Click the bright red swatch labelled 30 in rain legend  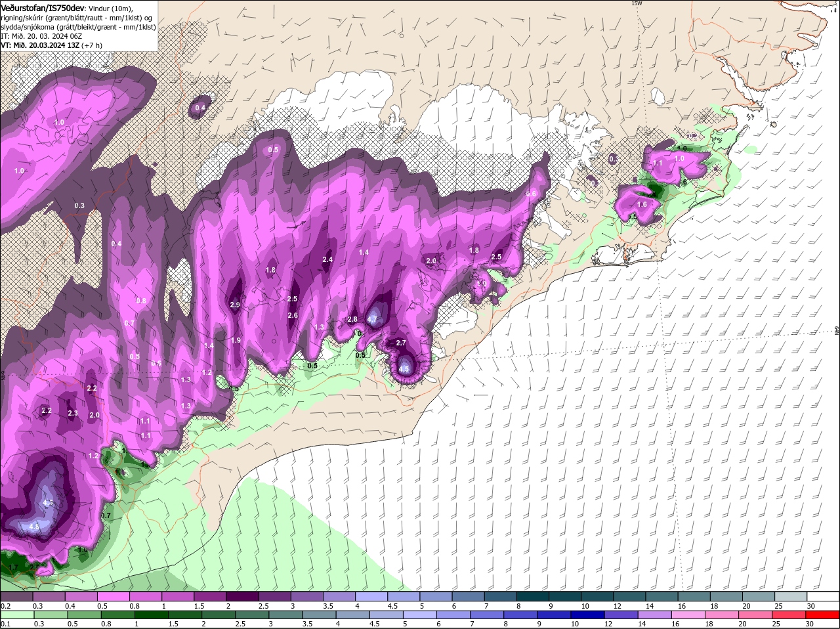(x=823, y=615)
